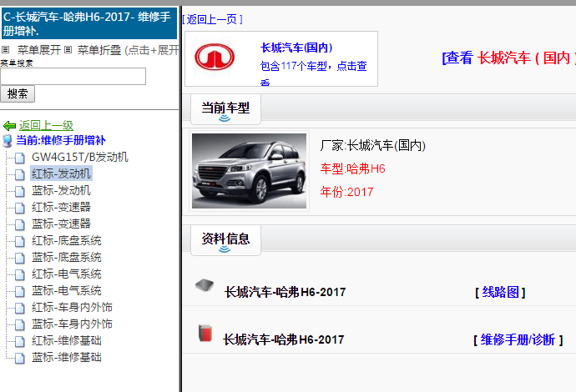Open GW4G15T/B发动机 tree item
576x392 pixels.
(79, 157)
